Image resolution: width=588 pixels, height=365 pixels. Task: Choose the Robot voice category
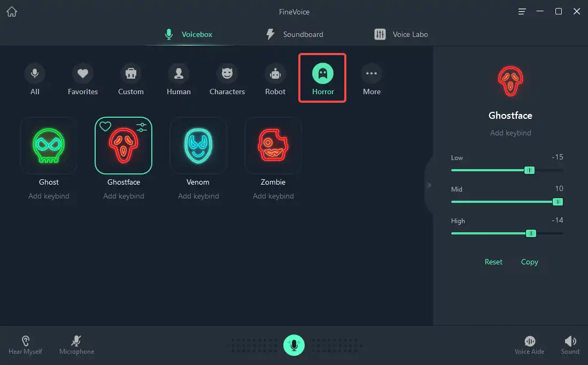tap(275, 79)
